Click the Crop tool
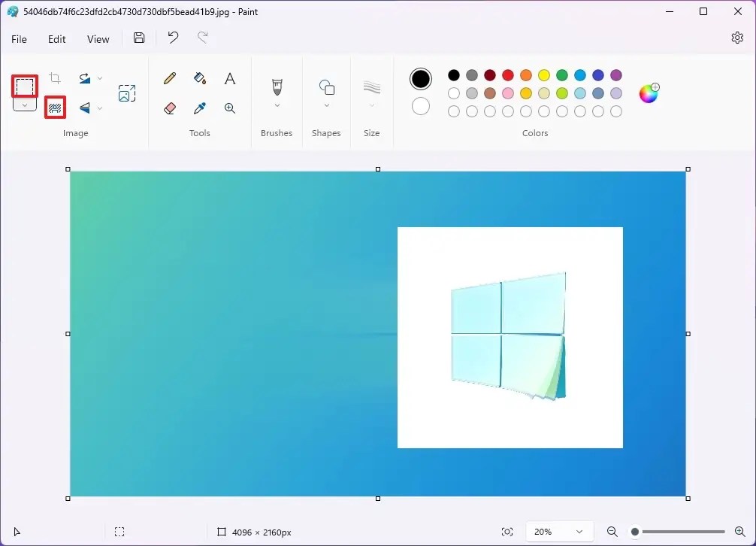This screenshot has height=546, width=756. [53, 77]
